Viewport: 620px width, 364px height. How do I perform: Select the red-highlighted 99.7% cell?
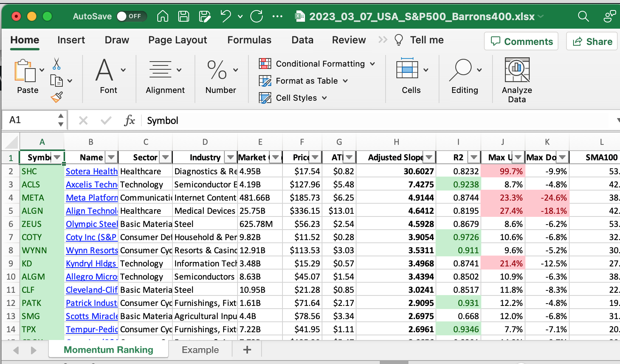click(503, 171)
